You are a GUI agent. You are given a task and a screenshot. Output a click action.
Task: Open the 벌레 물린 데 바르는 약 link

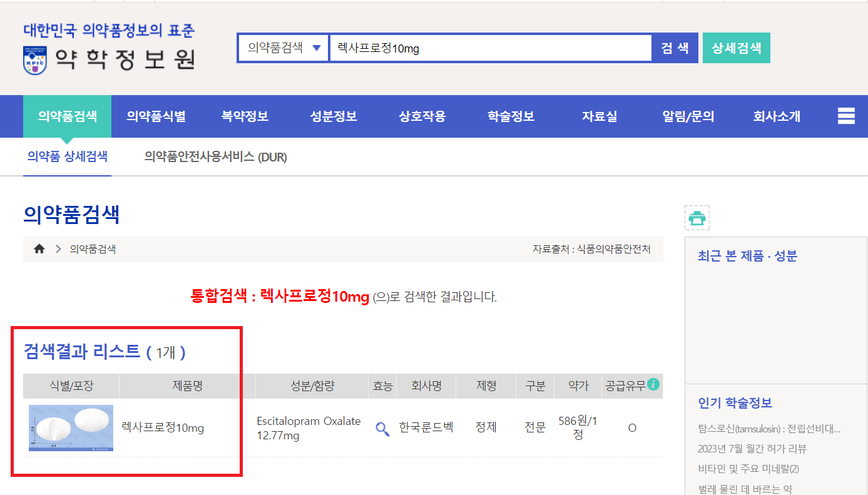[x=745, y=489]
